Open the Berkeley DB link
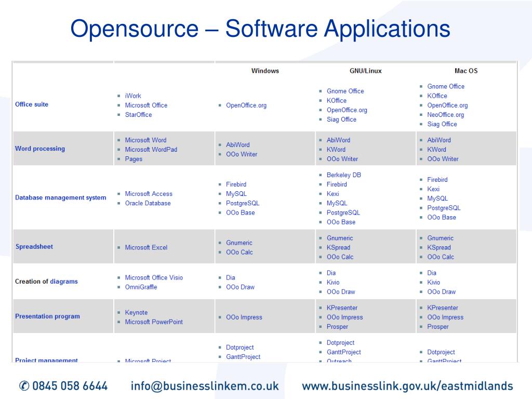The image size is (532, 399). [344, 175]
